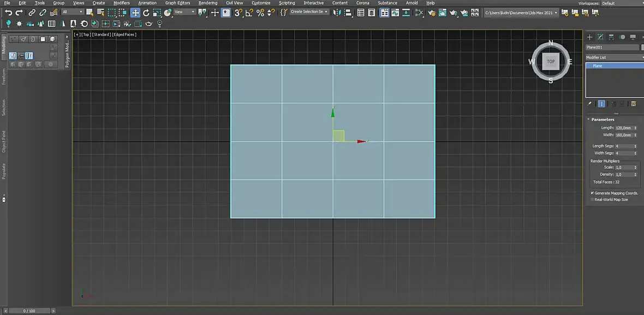This screenshot has width=644, height=315.
Task: Toggle the 3D Snaps icon
Action: coord(238,12)
